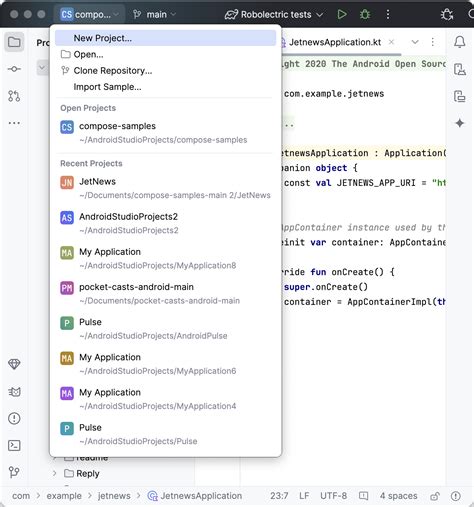Open Robolectric tests run configuration dropdown

point(274,14)
